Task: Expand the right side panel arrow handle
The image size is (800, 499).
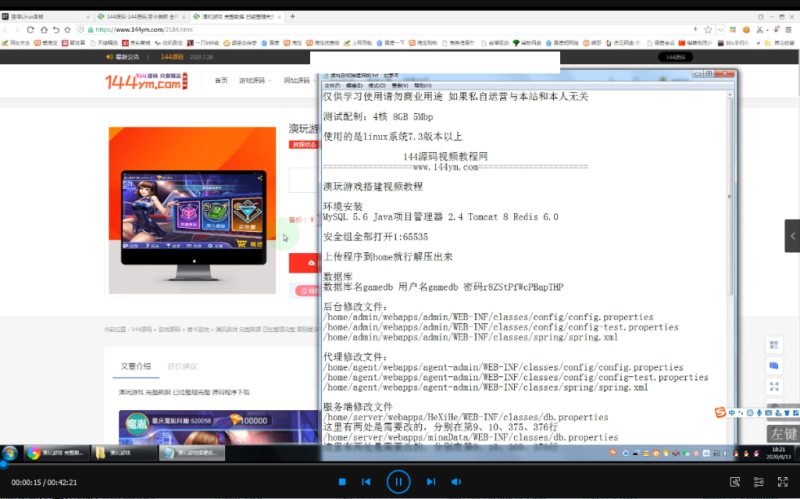Action: (792, 236)
